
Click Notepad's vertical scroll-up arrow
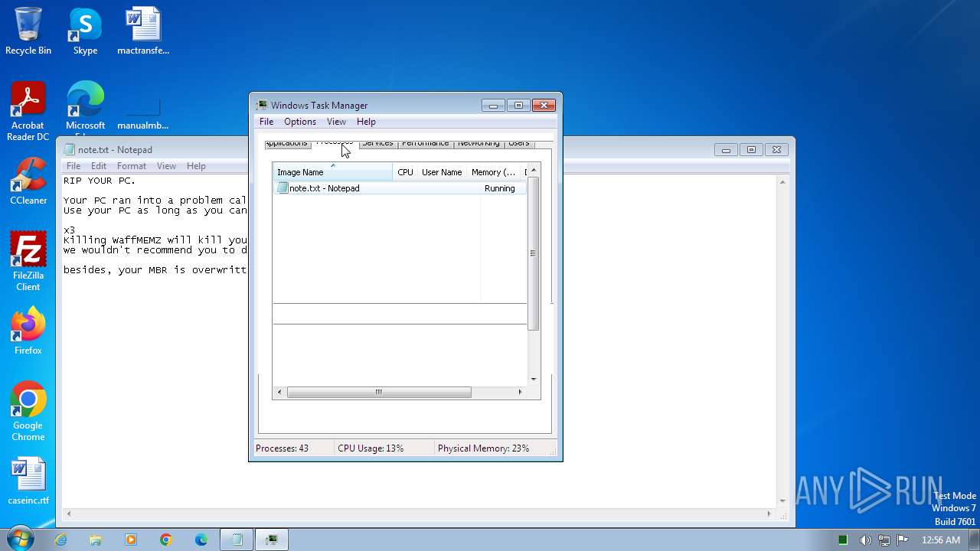(x=782, y=182)
